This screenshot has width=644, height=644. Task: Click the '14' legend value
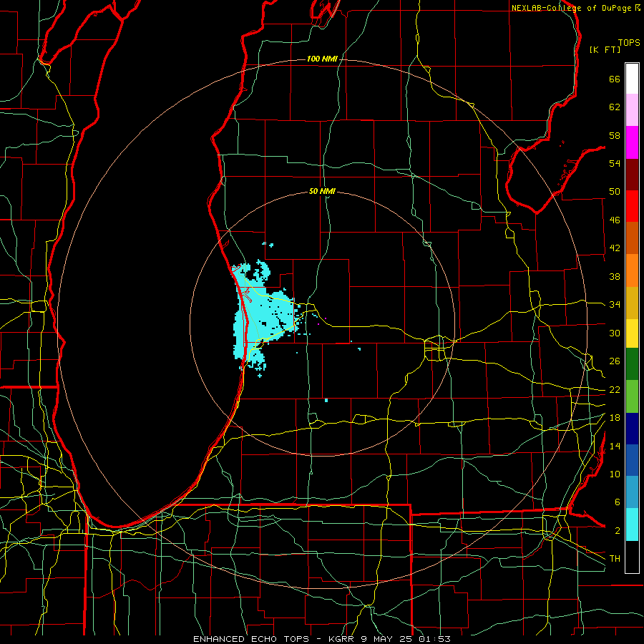(x=615, y=446)
